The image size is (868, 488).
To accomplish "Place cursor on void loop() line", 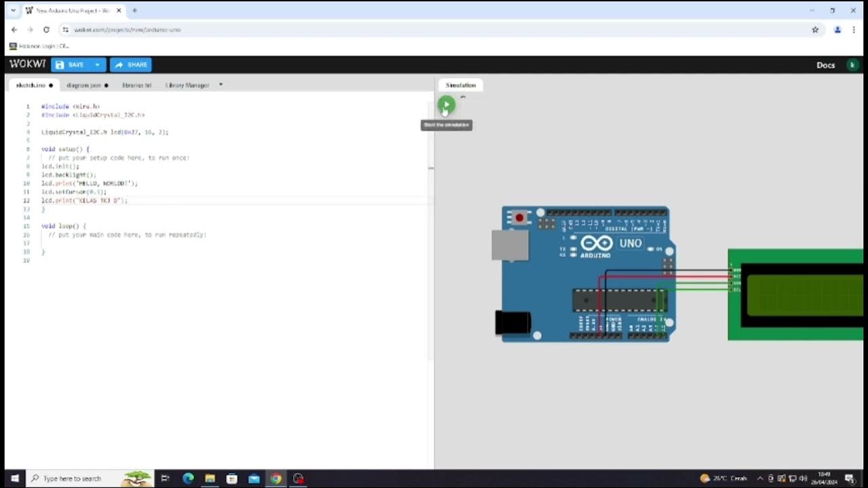I will pos(64,226).
